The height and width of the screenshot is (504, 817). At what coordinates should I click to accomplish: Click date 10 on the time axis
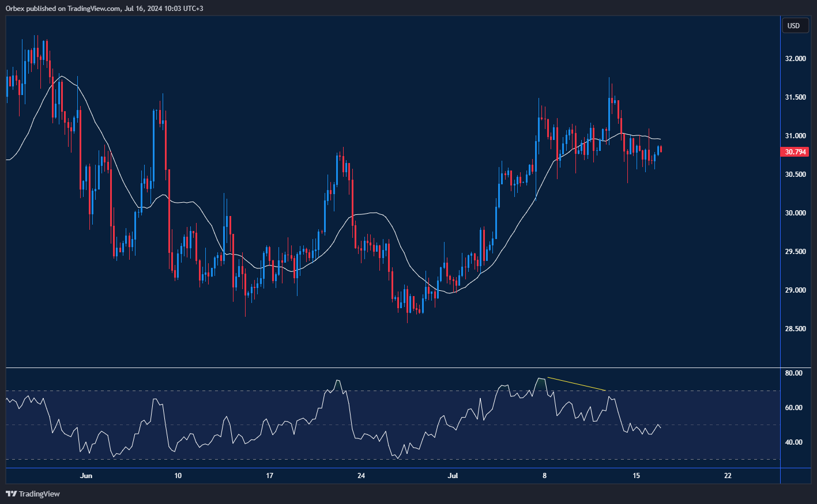178,476
